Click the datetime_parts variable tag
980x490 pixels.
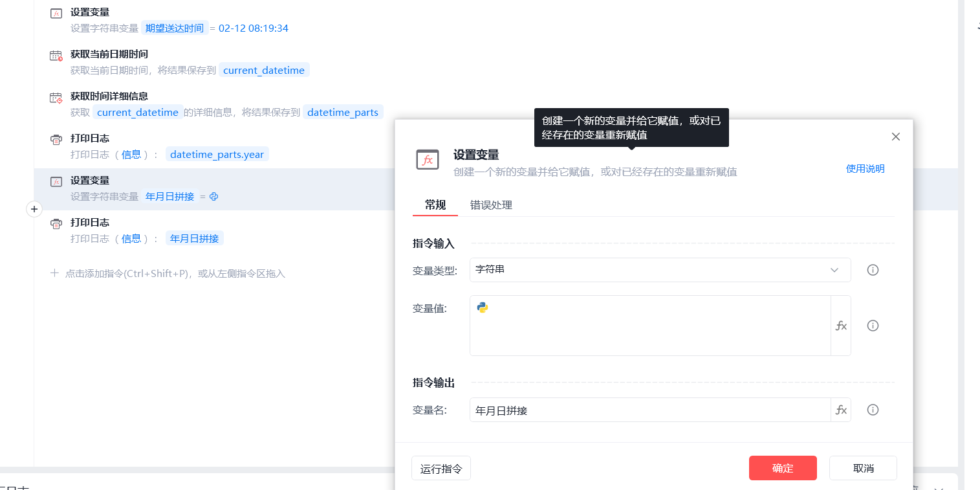[343, 113]
